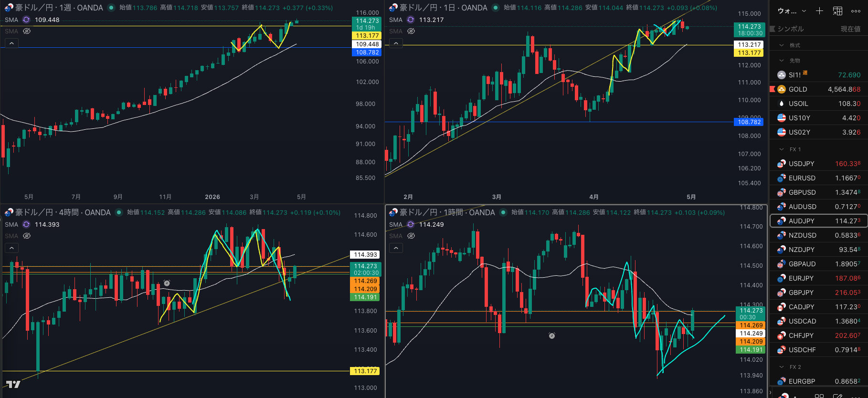
Task: Click the clock event marker on 1-hour chart
Action: [552, 336]
